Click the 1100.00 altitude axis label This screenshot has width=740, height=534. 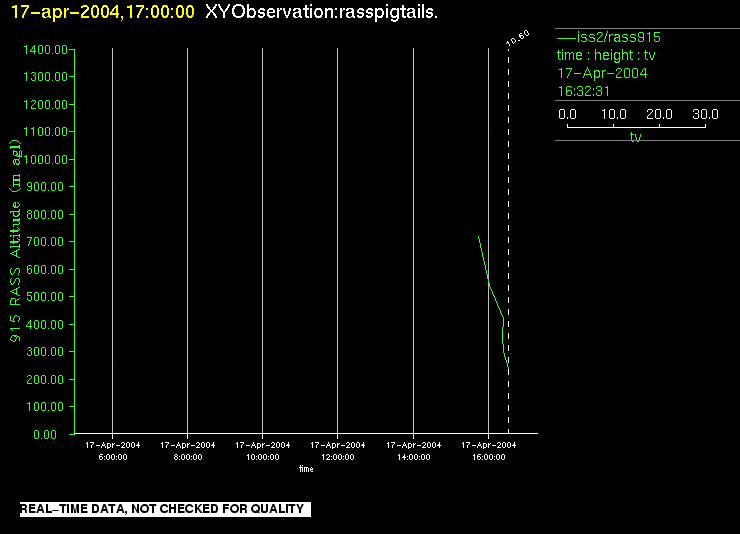pyautogui.click(x=45, y=132)
